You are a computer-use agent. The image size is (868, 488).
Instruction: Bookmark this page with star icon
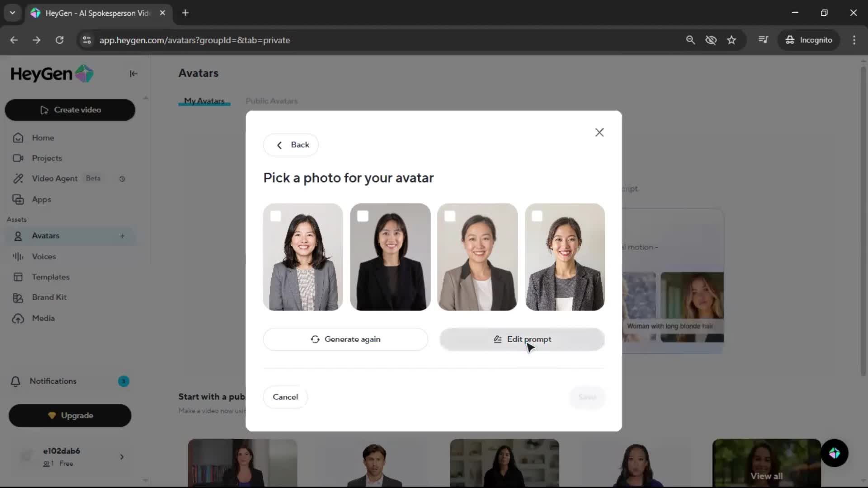(731, 40)
